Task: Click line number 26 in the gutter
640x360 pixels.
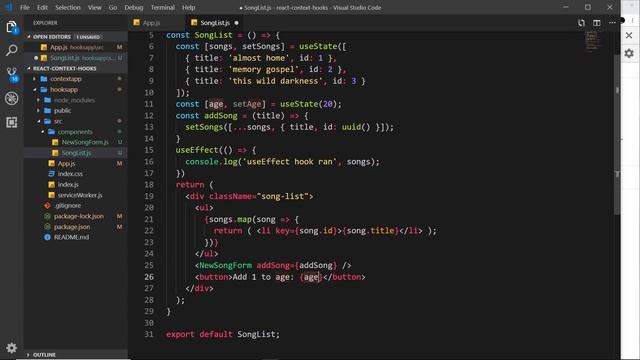Action: [149, 277]
